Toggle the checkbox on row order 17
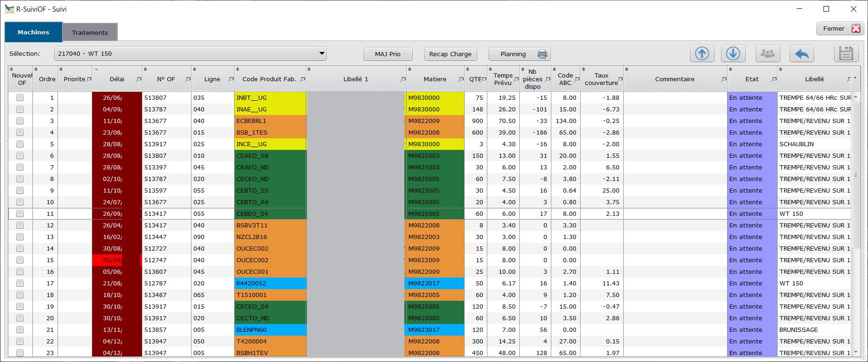Viewport: 868px width, 362px height. pyautogui.click(x=20, y=283)
